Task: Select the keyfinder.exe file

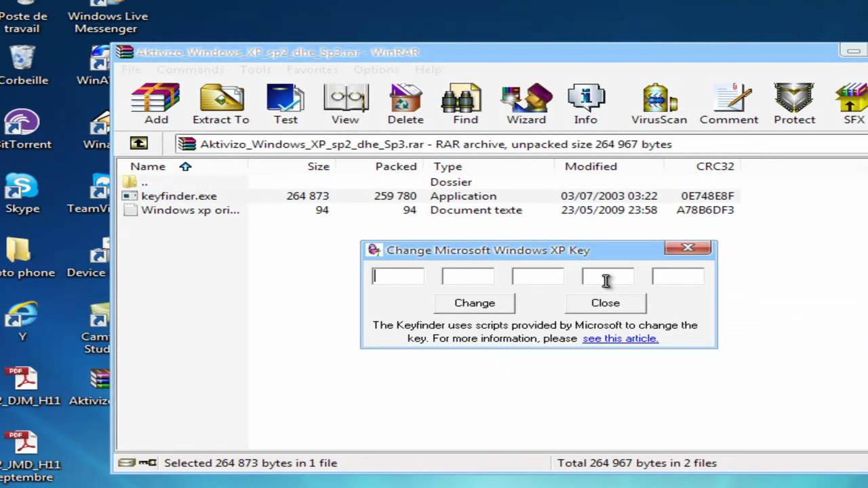Action: click(179, 196)
